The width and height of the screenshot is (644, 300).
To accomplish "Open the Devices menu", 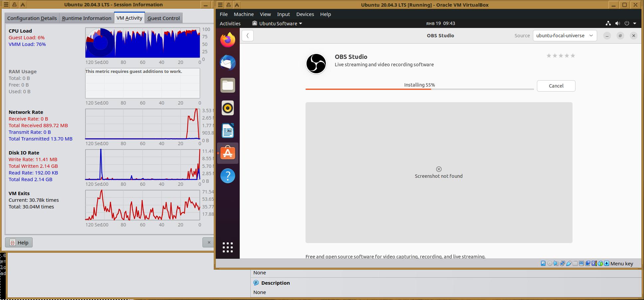I will click(x=305, y=14).
